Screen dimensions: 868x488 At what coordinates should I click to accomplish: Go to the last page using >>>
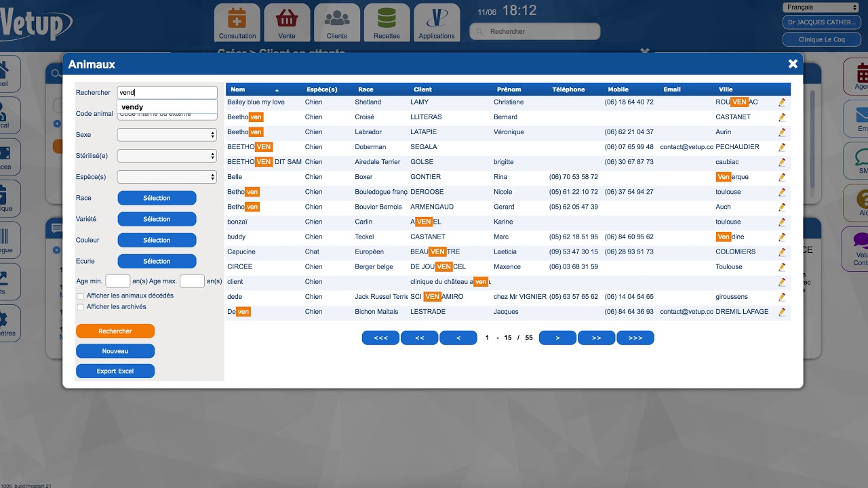tap(635, 337)
